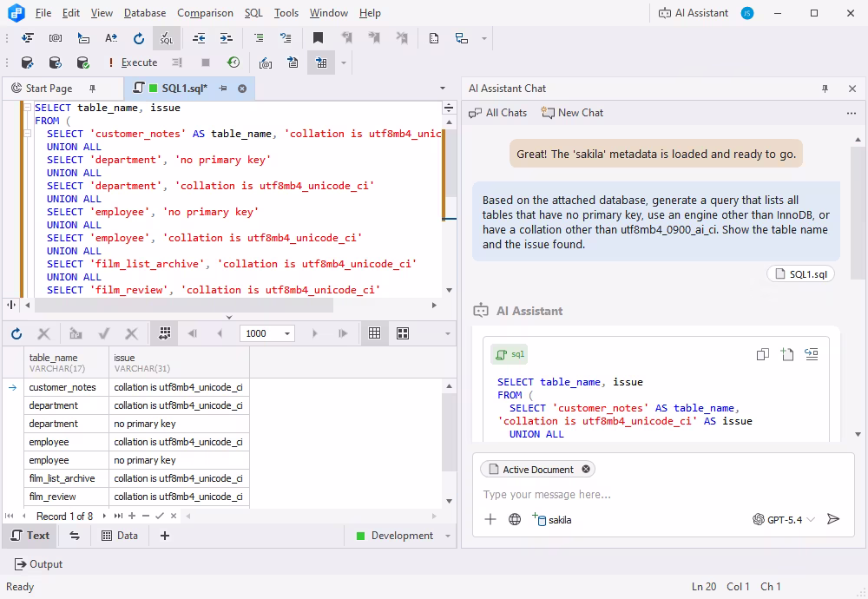Click the database reconnect icon
868x599 pixels.
point(55,63)
